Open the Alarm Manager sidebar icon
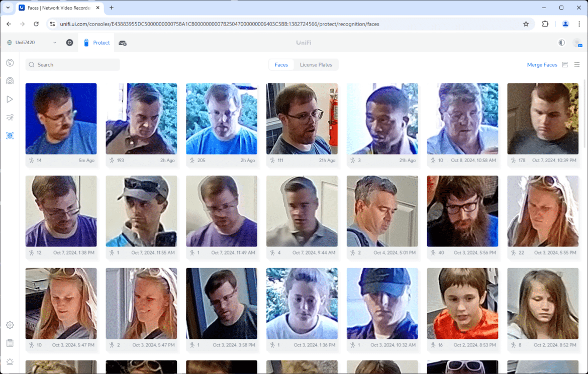 coord(10,361)
